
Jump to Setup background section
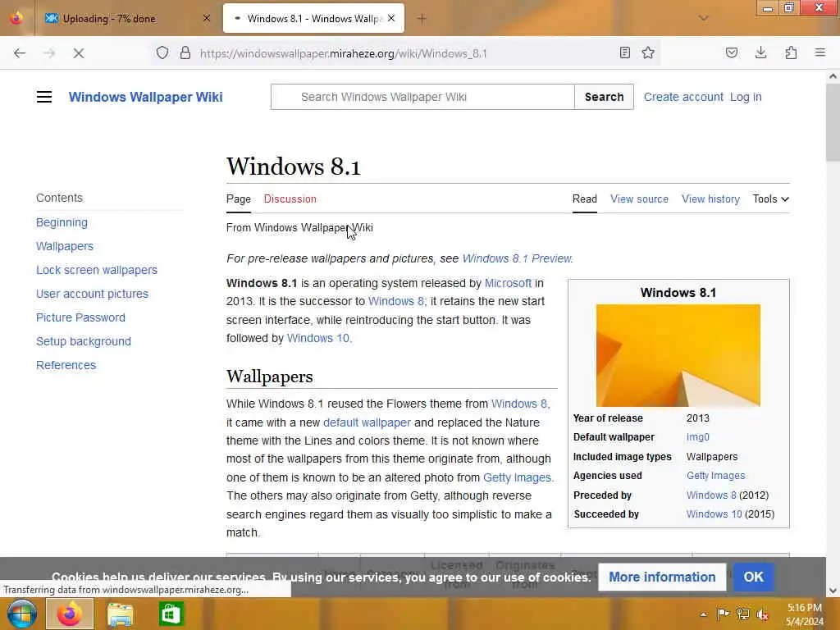[x=84, y=341]
